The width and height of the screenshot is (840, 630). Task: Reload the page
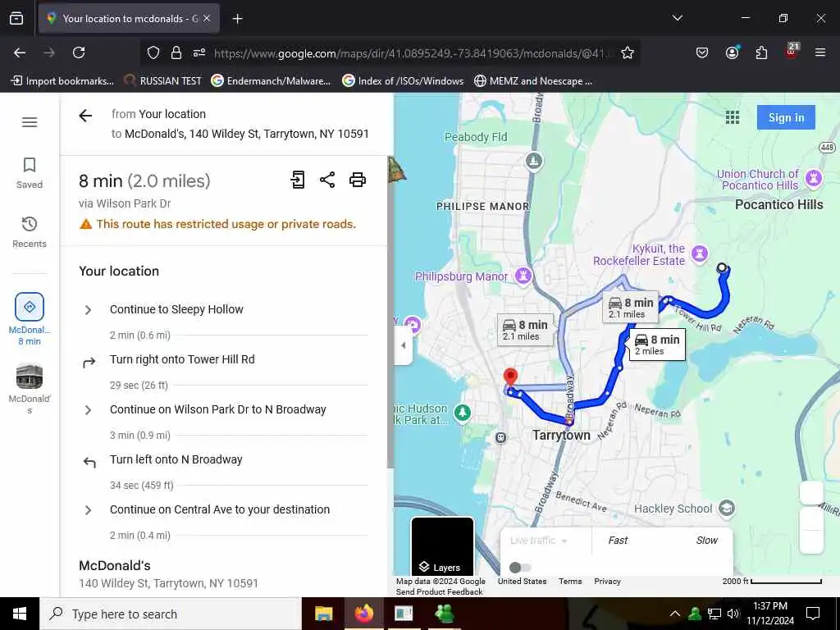pyautogui.click(x=79, y=52)
